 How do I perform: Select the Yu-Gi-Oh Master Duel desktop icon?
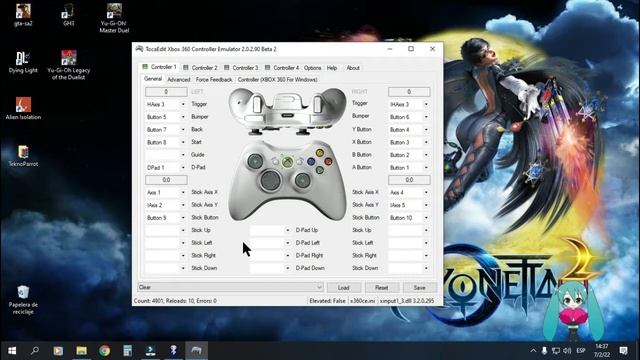tap(114, 18)
